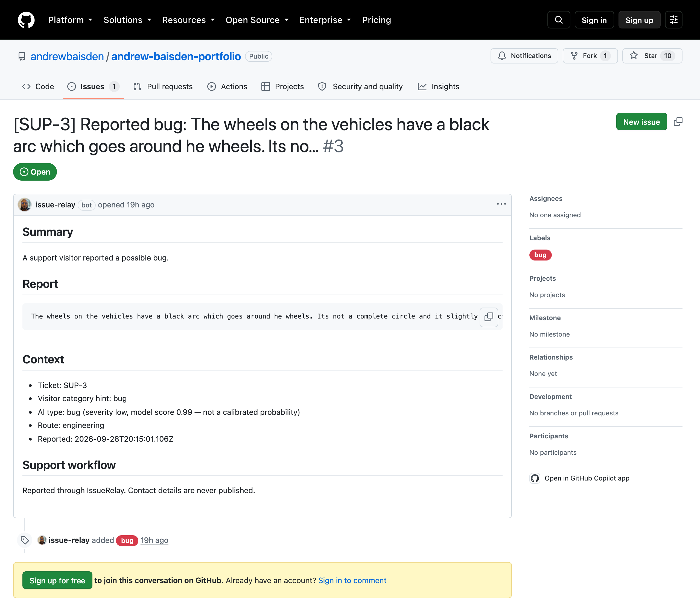Expand the Open Source dropdown
Viewport: 700px width, 602px height.
257,20
